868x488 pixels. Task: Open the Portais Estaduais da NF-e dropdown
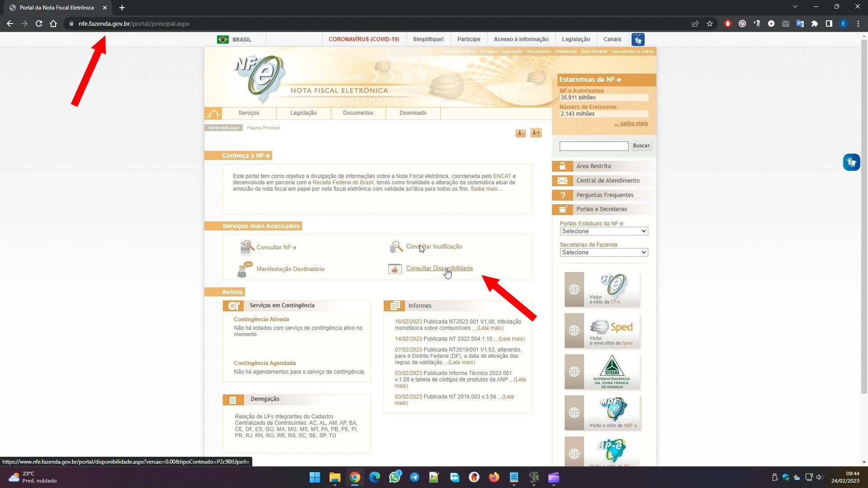pyautogui.click(x=604, y=231)
